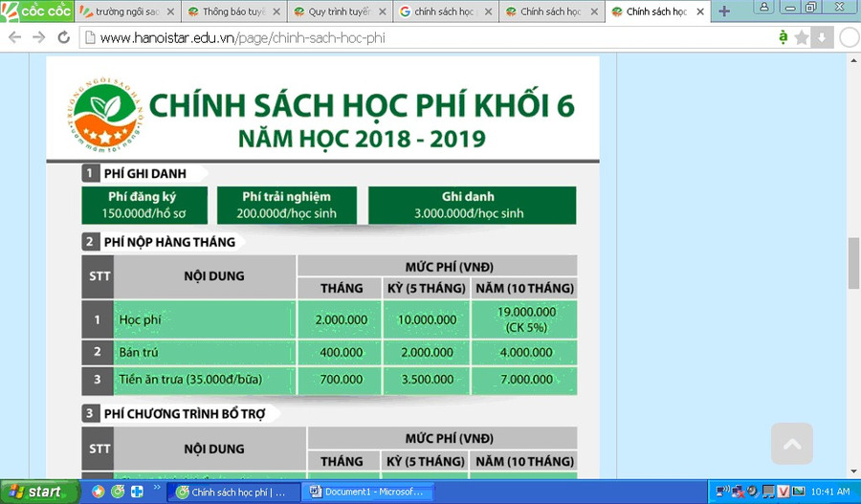
Task: Click the gray monitor tray icon
Action: (x=768, y=492)
